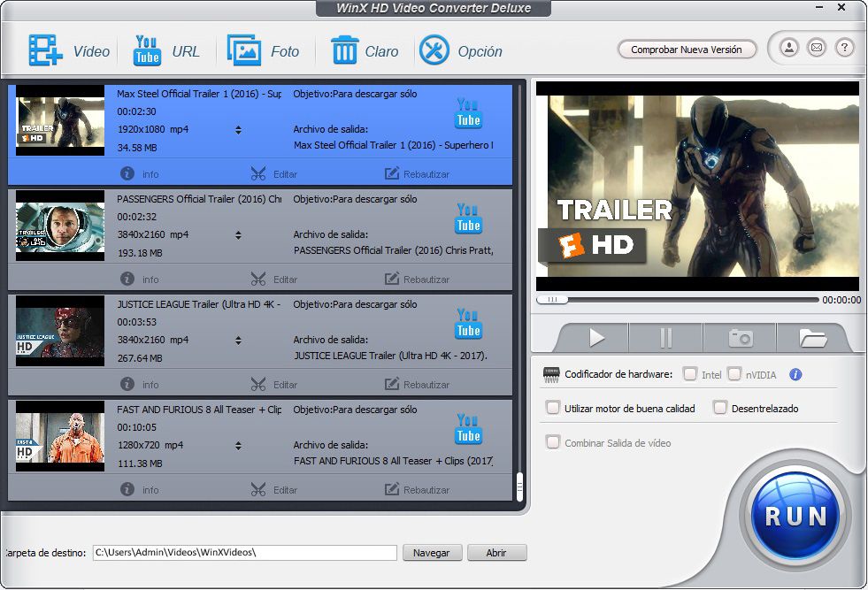Check Utilizar motor de buena calidad
868x590 pixels.
pos(553,408)
